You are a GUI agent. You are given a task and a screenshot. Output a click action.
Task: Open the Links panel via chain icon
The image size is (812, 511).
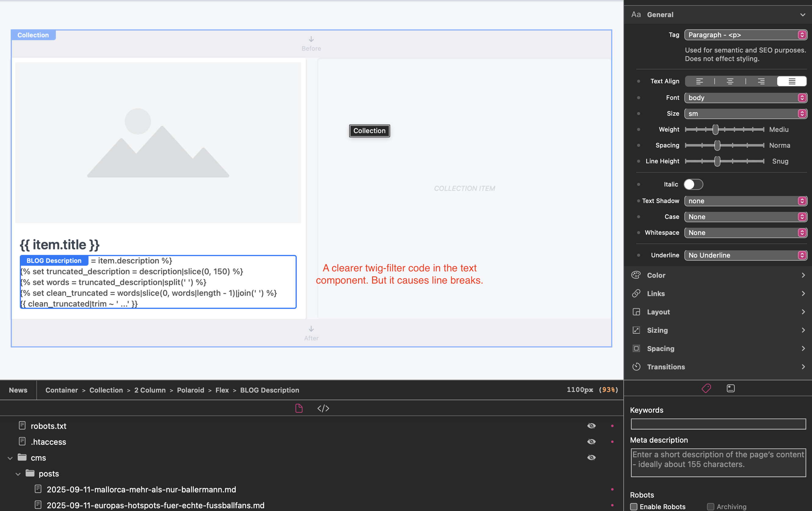[636, 293]
